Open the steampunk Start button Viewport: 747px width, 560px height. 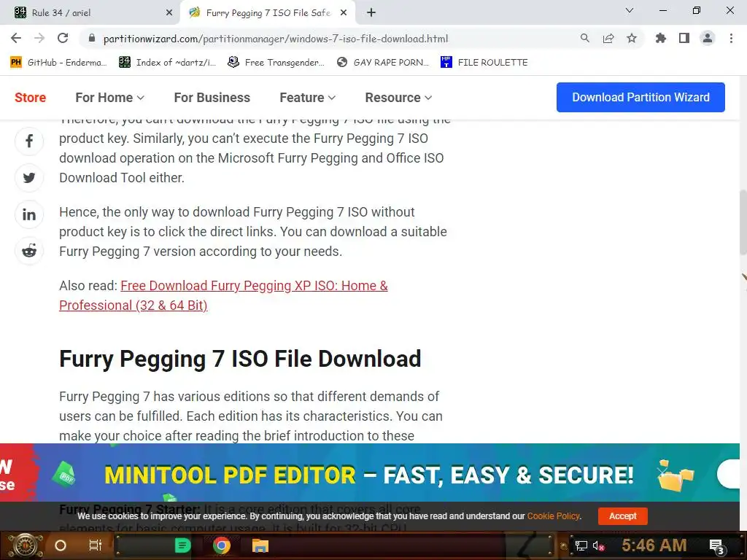click(26, 545)
